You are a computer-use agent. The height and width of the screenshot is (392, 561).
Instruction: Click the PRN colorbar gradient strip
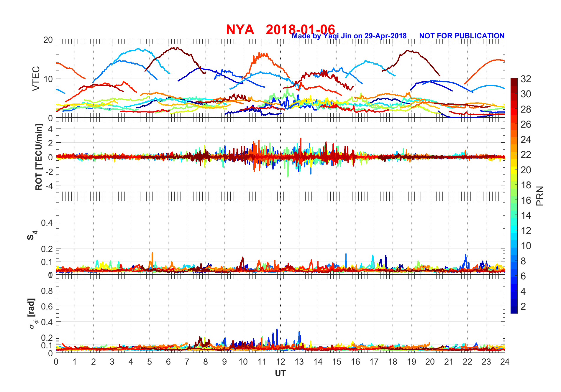click(514, 196)
